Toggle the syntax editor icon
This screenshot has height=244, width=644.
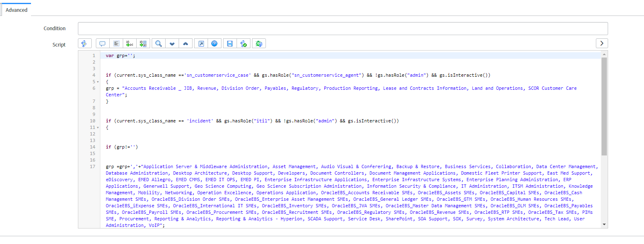[84, 44]
